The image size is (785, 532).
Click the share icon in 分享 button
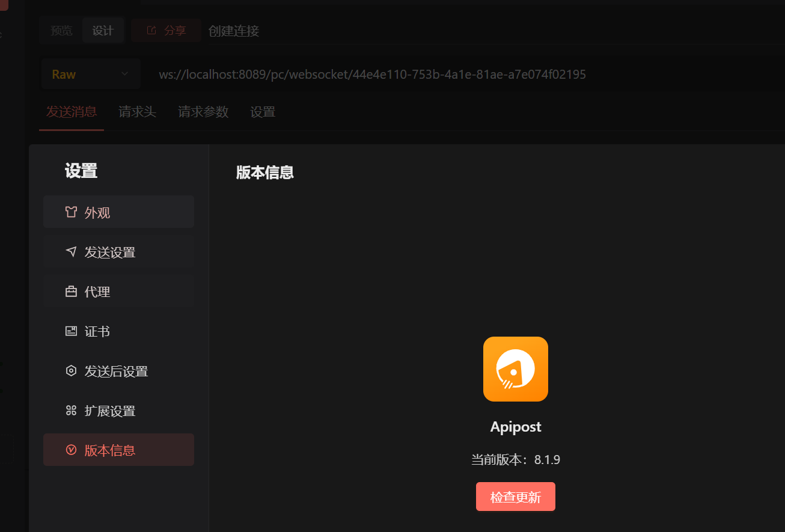(151, 30)
